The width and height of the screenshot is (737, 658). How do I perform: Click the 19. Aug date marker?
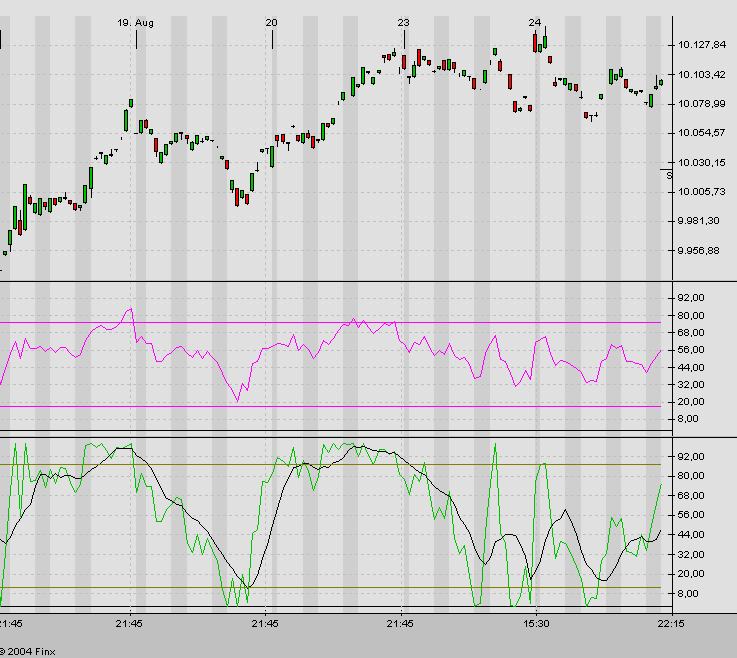(x=136, y=22)
